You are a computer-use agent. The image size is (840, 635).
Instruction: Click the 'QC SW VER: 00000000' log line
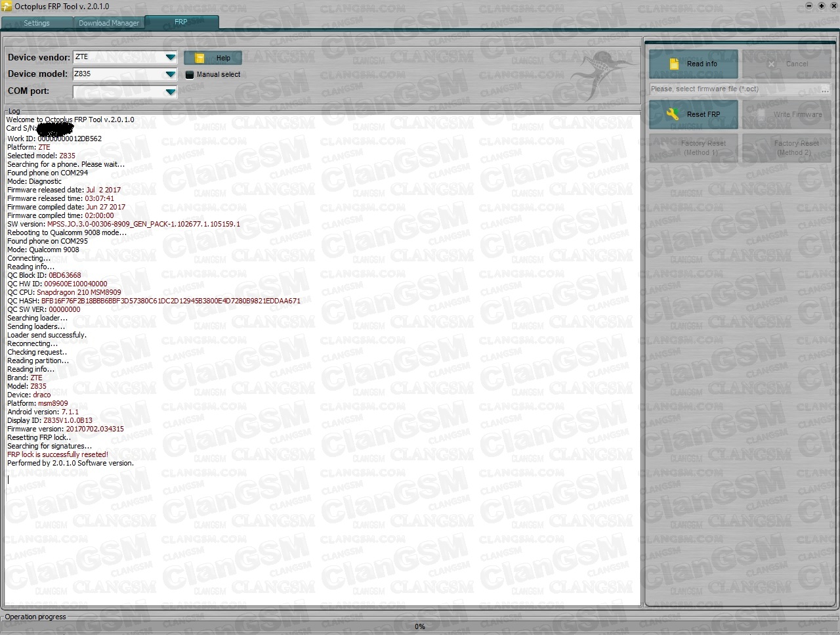tap(44, 309)
